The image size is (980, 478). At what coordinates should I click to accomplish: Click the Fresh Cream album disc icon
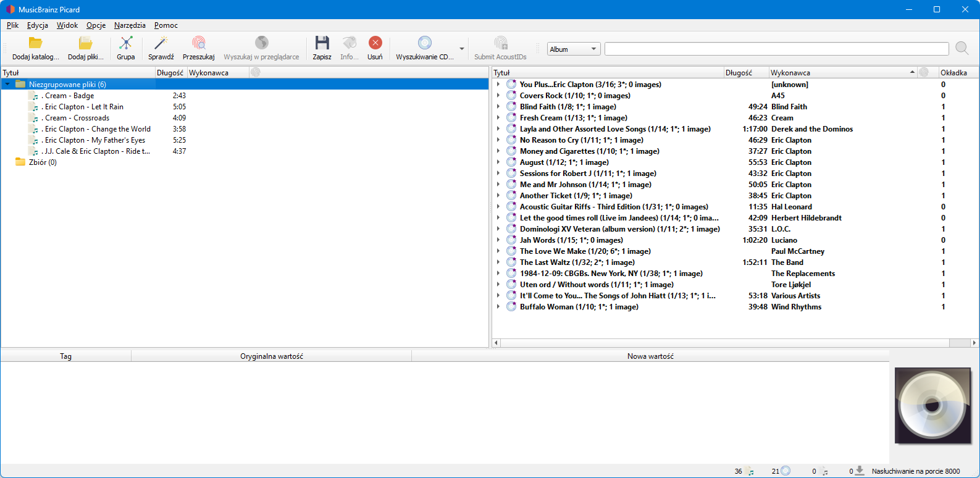(x=511, y=117)
